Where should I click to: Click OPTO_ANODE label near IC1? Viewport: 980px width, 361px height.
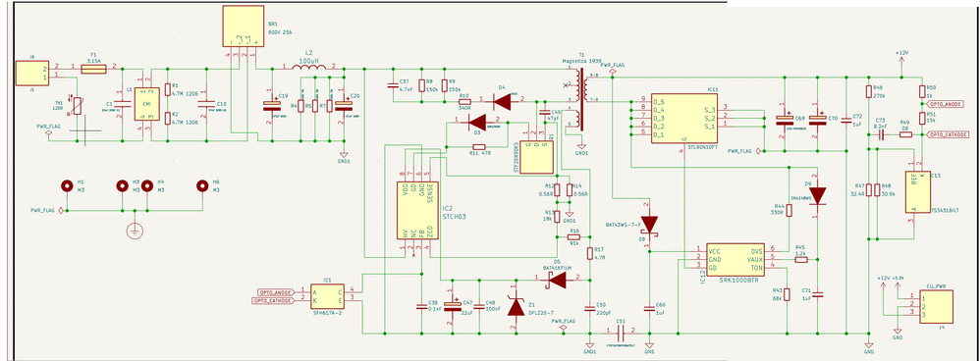275,291
